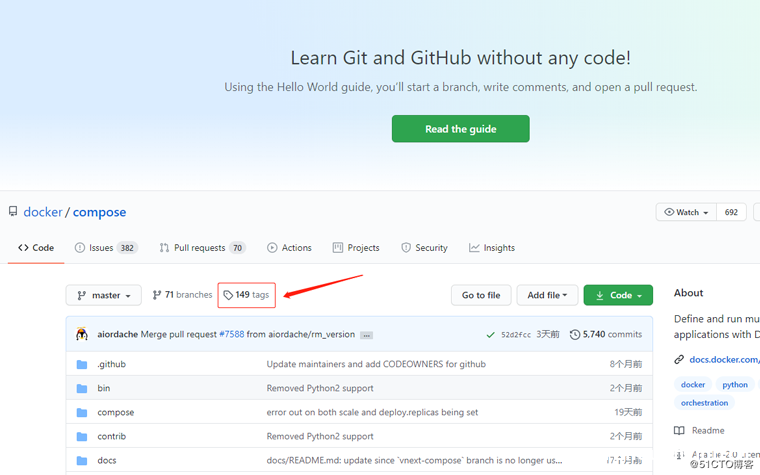
Task: Click the bin folder icon
Action: [x=82, y=388]
